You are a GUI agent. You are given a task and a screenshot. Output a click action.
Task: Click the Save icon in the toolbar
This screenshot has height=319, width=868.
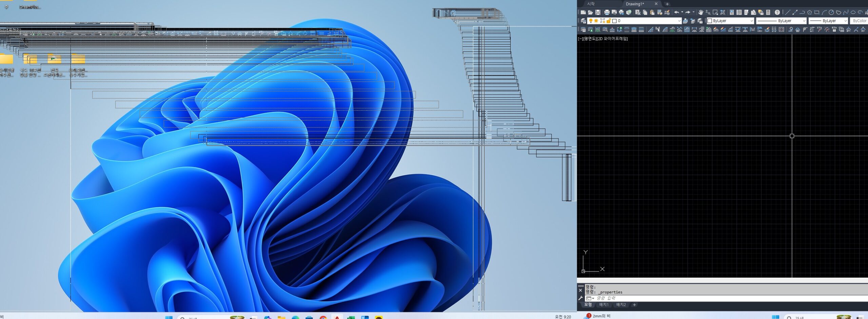pos(598,13)
